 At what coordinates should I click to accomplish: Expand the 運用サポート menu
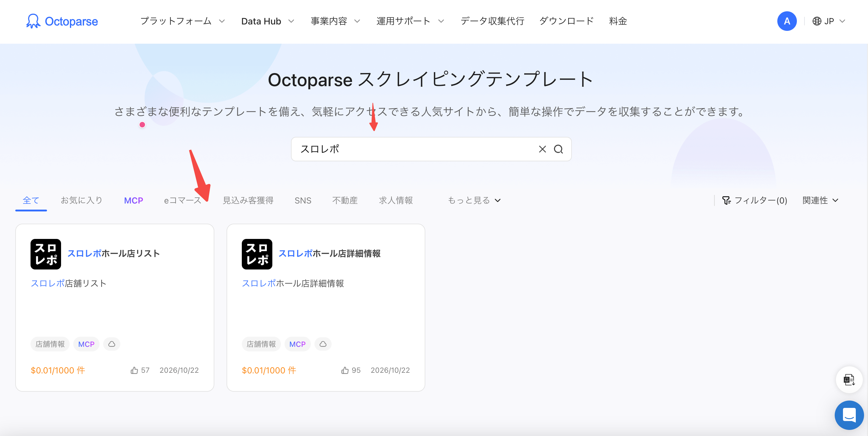point(410,21)
